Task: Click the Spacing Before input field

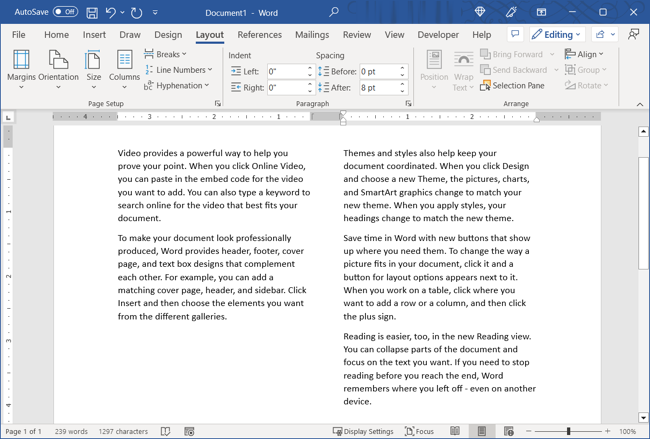Action: click(x=377, y=72)
